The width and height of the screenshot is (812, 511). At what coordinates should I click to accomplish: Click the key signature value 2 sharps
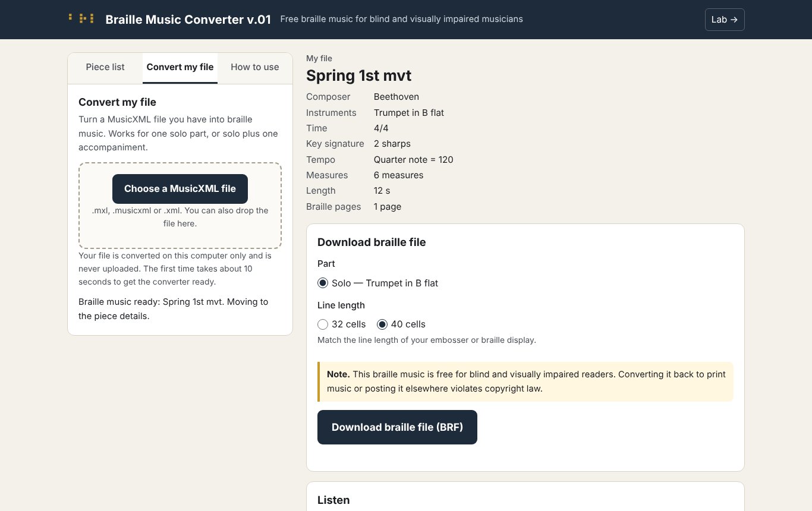coord(392,144)
